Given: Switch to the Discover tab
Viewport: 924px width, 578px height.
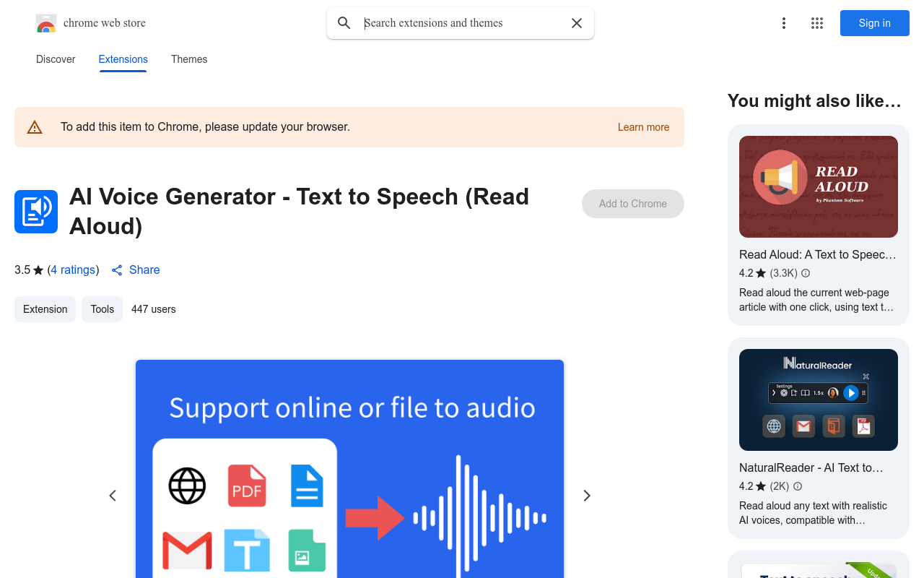Looking at the screenshot, I should [x=56, y=59].
